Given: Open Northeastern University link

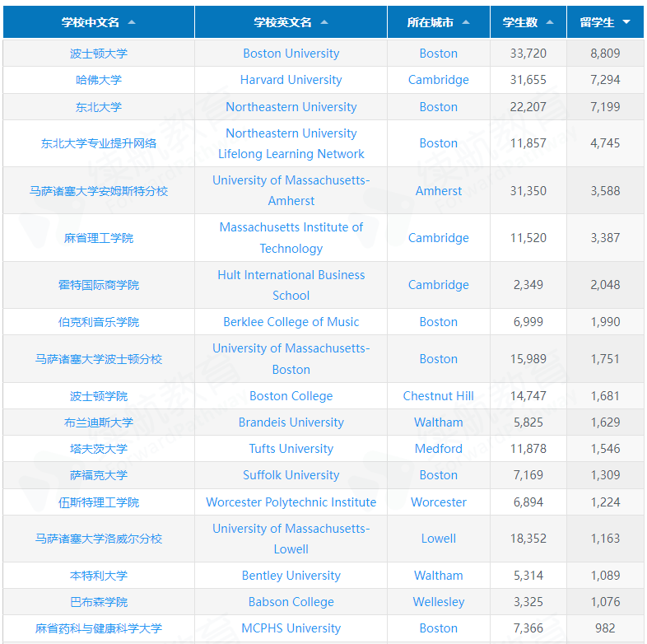Looking at the screenshot, I should pyautogui.click(x=291, y=107).
